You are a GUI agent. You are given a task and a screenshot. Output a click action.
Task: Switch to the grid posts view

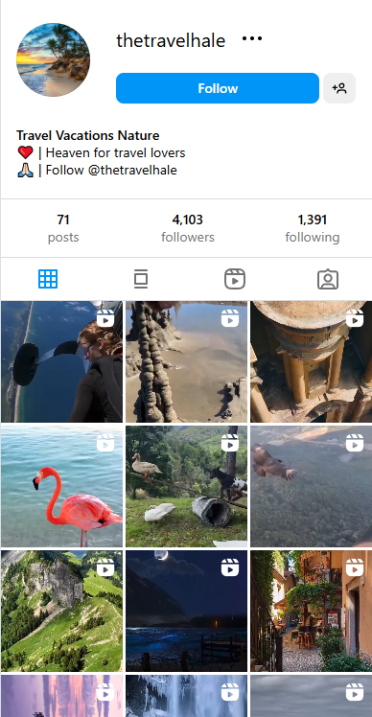click(48, 278)
